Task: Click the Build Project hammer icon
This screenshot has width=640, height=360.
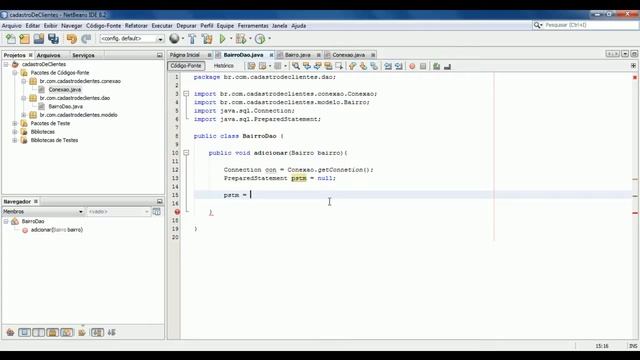Action: 192,39
